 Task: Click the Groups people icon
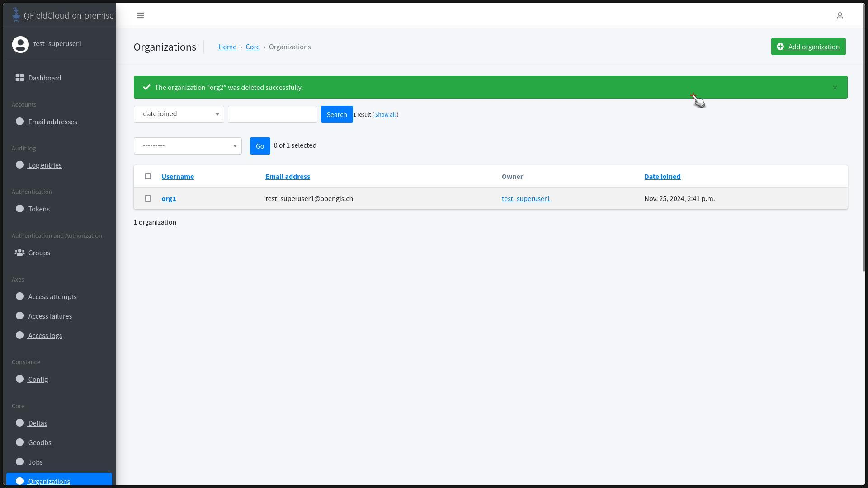click(19, 253)
